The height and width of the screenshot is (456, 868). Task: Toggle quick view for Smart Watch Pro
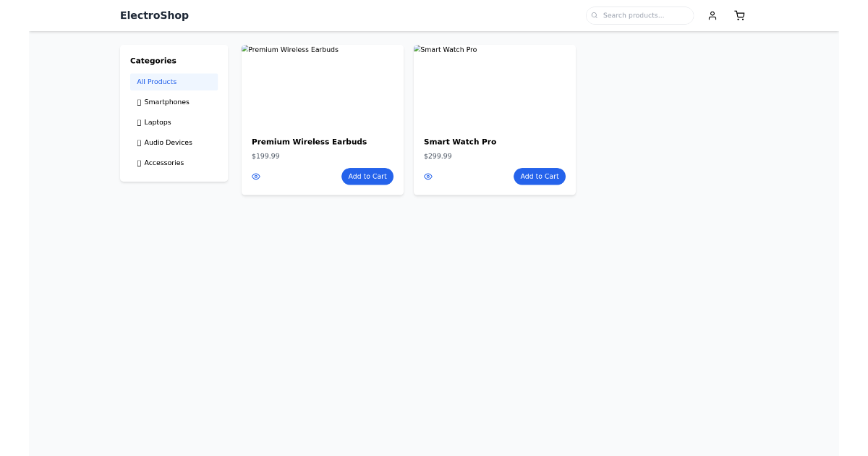428,176
